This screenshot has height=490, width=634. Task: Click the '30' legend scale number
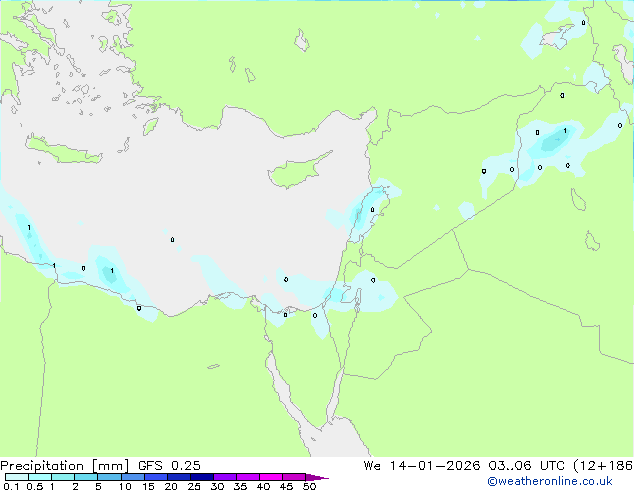point(217,486)
